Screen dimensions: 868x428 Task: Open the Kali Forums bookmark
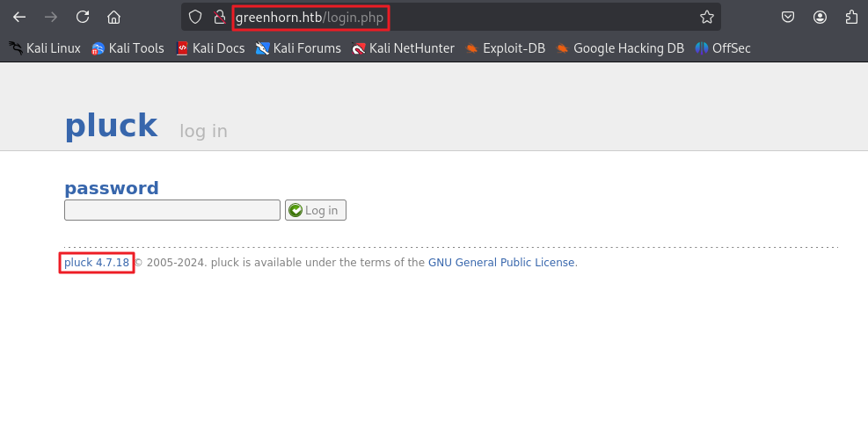[x=298, y=48]
